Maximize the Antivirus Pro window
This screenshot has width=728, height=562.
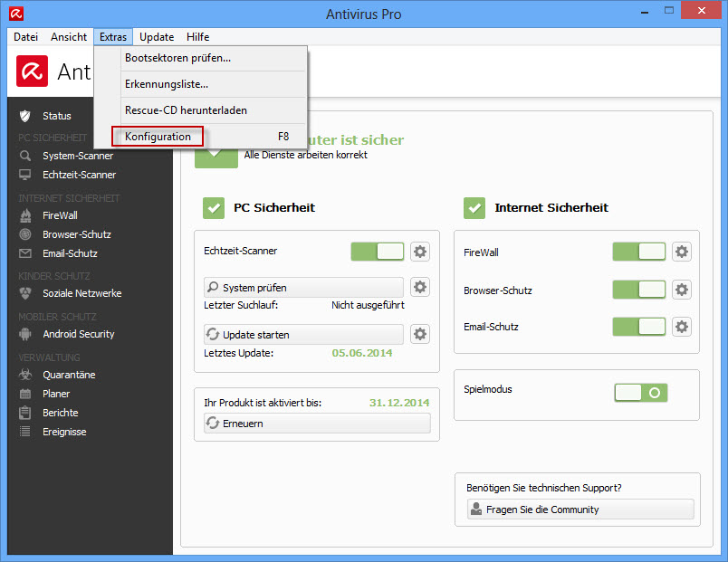pos(669,10)
